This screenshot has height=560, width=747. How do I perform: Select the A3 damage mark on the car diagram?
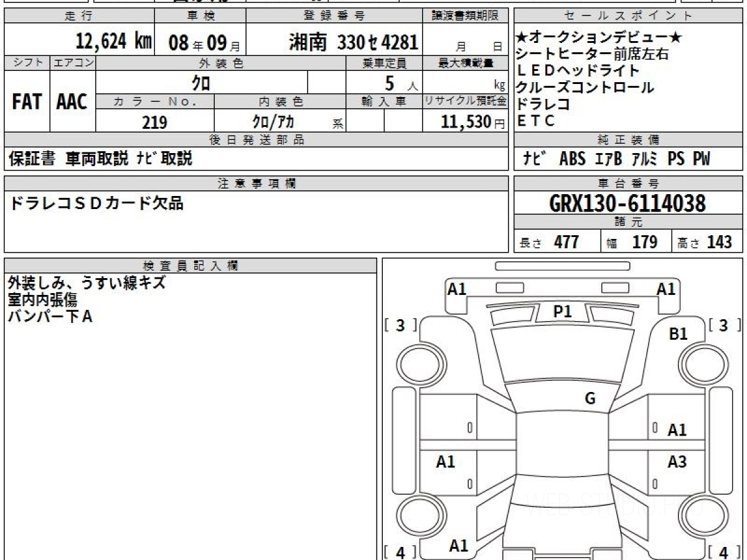point(677,462)
